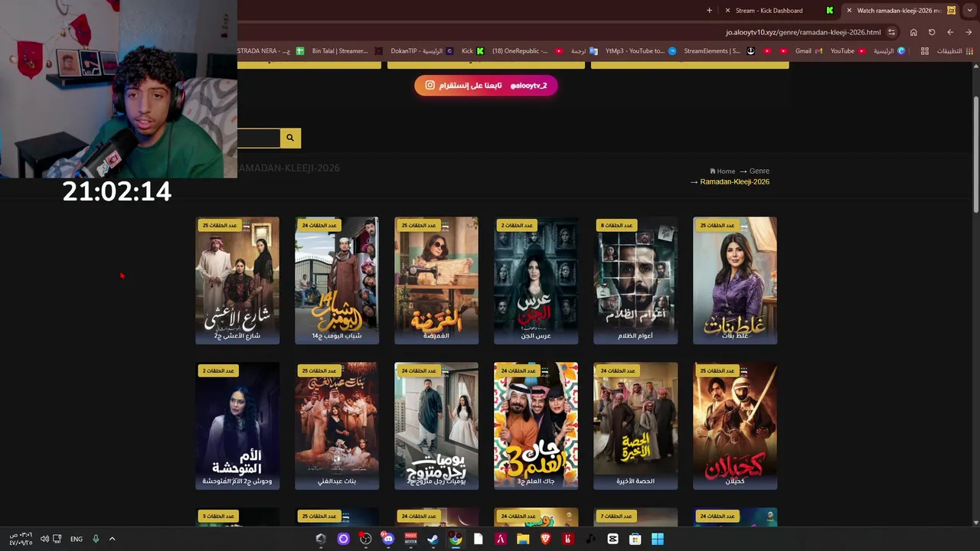The image size is (980, 551).
Task: Open STRADA NERA bookmark
Action: click(x=269, y=51)
